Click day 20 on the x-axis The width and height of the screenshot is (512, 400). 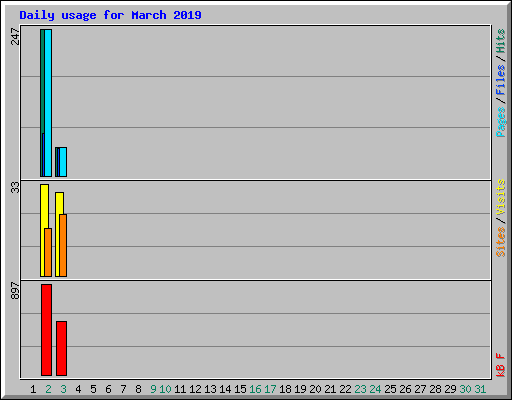click(x=315, y=389)
